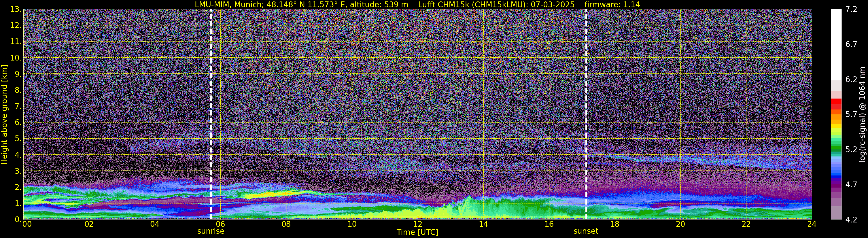The image size is (868, 238).
Task: Click the '13.' height tick label
Action: (x=16, y=9)
